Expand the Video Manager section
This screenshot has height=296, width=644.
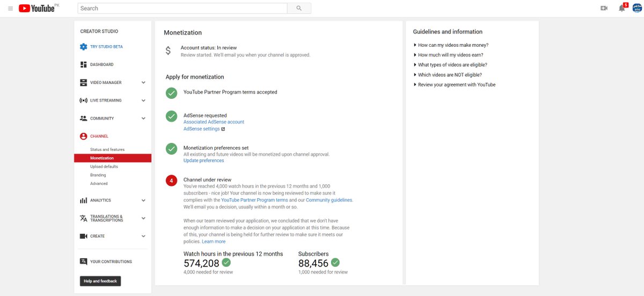(143, 83)
